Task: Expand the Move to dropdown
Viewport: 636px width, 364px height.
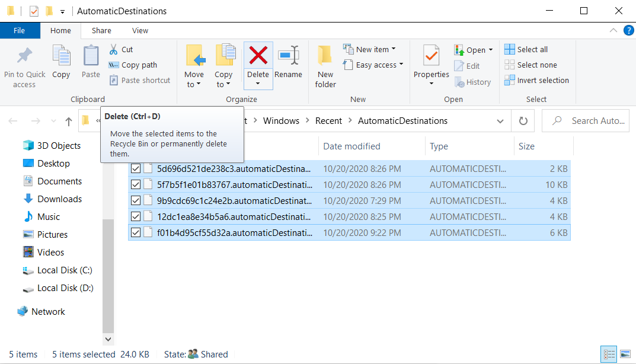Action: pyautogui.click(x=194, y=84)
